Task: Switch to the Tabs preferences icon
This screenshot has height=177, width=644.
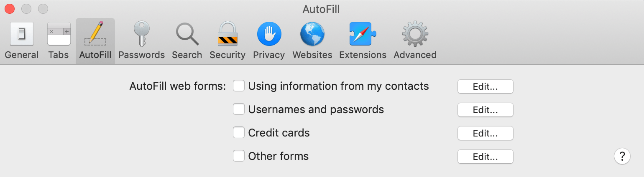Action: point(59,41)
